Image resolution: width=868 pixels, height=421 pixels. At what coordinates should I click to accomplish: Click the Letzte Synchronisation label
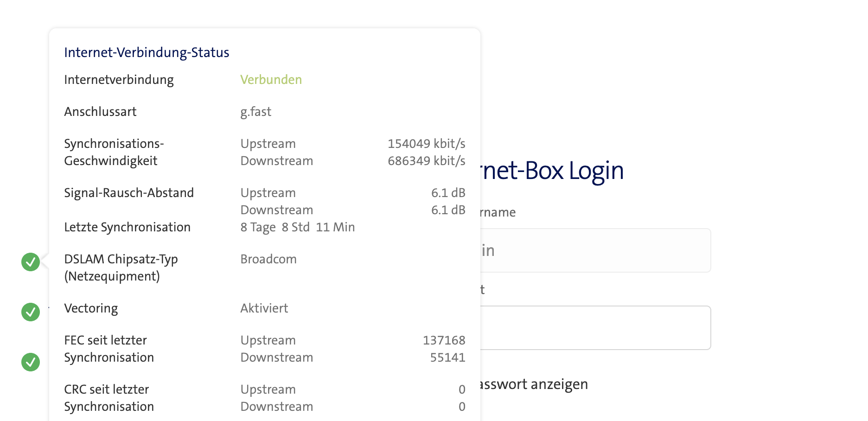(x=127, y=227)
